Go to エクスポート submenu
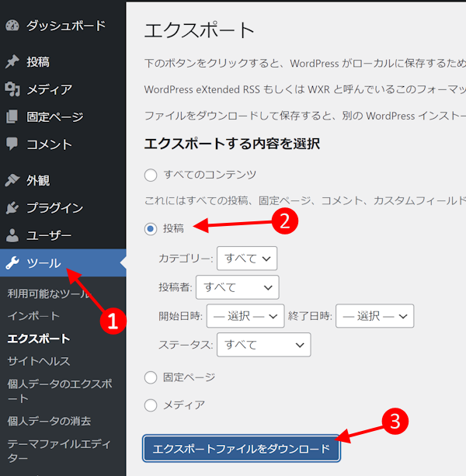 (x=39, y=339)
